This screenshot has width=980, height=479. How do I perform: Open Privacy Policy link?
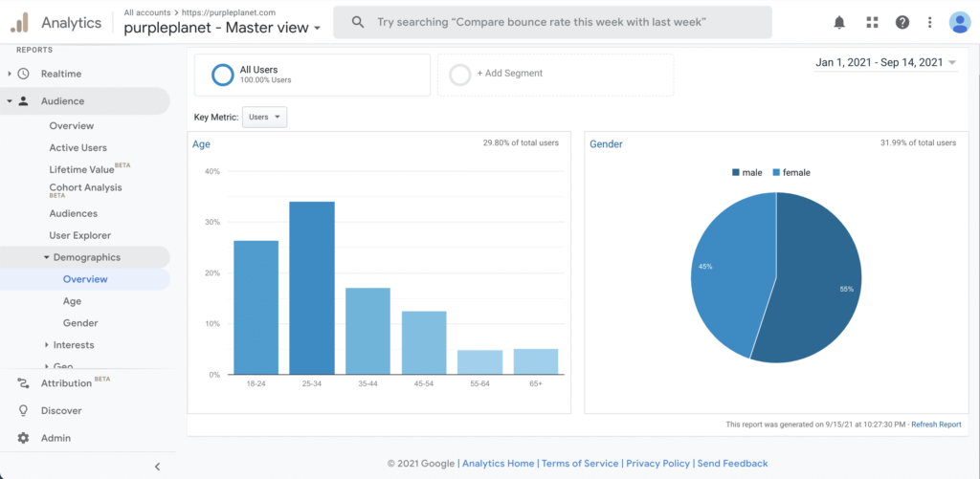pos(658,464)
